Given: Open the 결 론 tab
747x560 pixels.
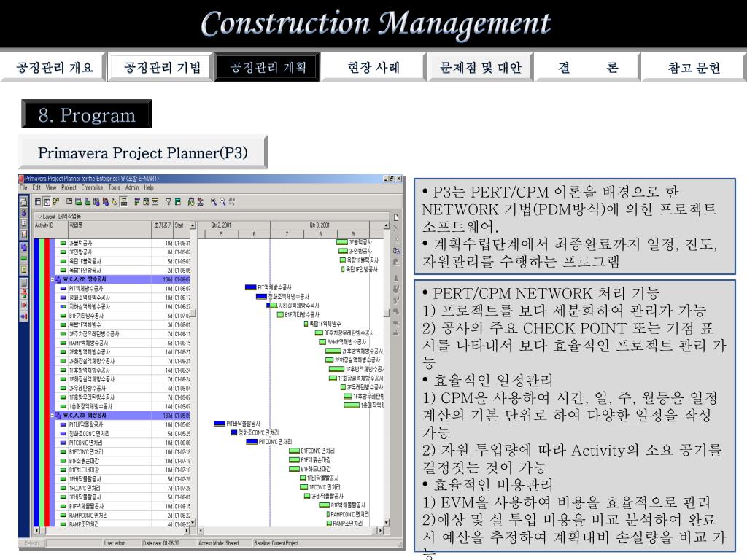Looking at the screenshot, I should [x=587, y=67].
